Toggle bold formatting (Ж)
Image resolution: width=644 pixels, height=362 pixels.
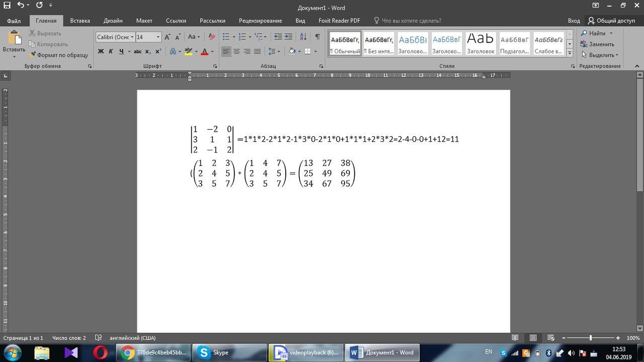[x=101, y=51]
